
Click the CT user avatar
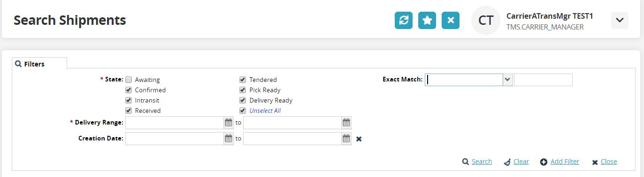tap(485, 20)
